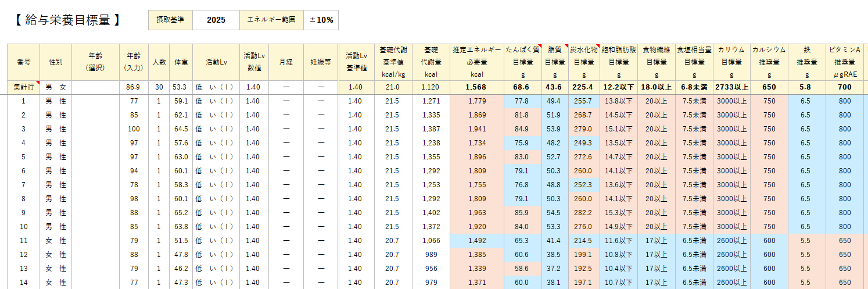868x289 pixels.
Task: Select the 食塩相当量 目標量 header
Action: pos(694,62)
